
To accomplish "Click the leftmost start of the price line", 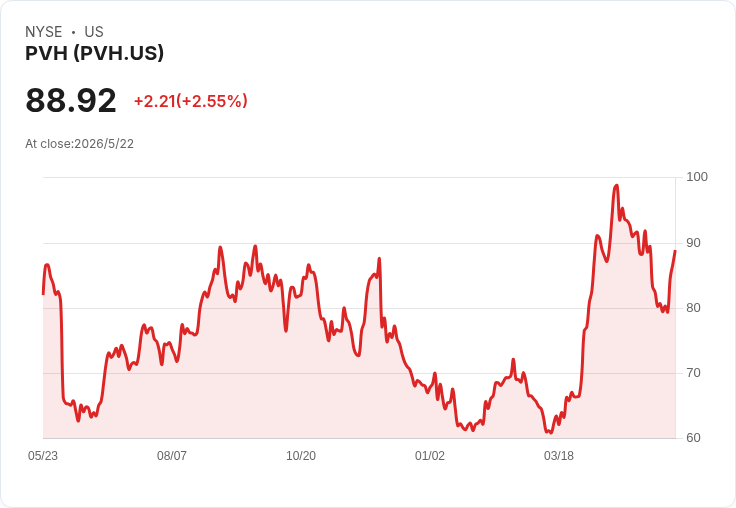I will click(x=43, y=294).
